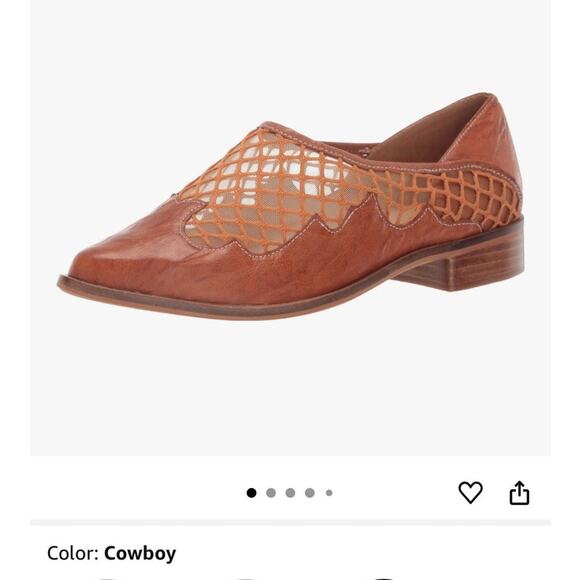Select the leftmost color swatch below Color
This screenshot has width=580, height=580.
105,578
